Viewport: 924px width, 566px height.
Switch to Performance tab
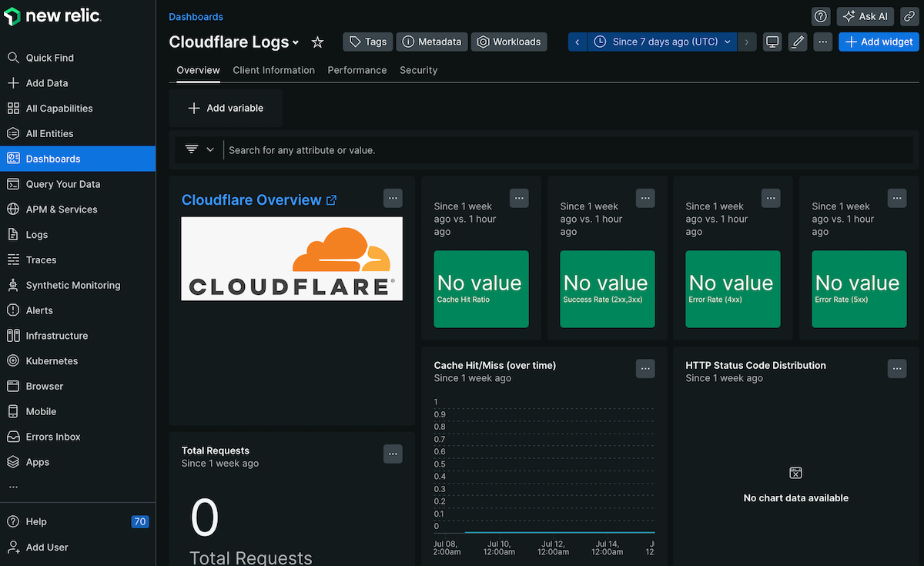click(357, 70)
